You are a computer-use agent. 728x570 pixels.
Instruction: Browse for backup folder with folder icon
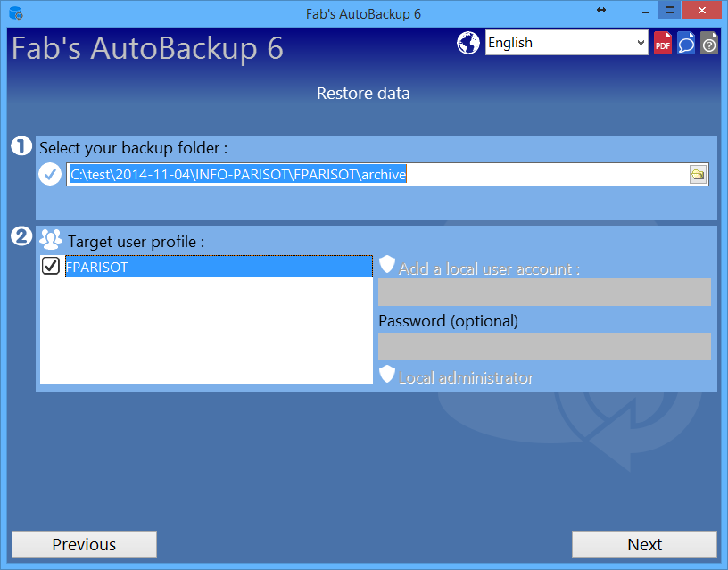point(698,175)
